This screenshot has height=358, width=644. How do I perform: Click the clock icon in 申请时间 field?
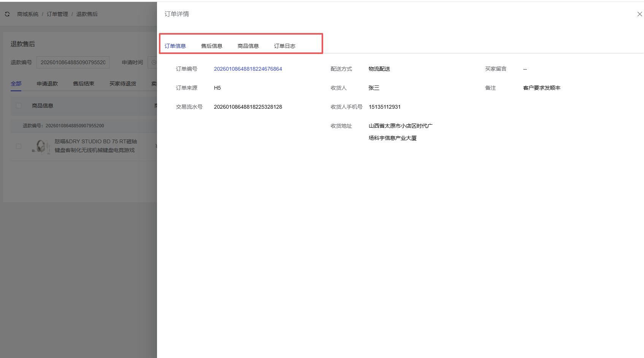click(x=154, y=62)
